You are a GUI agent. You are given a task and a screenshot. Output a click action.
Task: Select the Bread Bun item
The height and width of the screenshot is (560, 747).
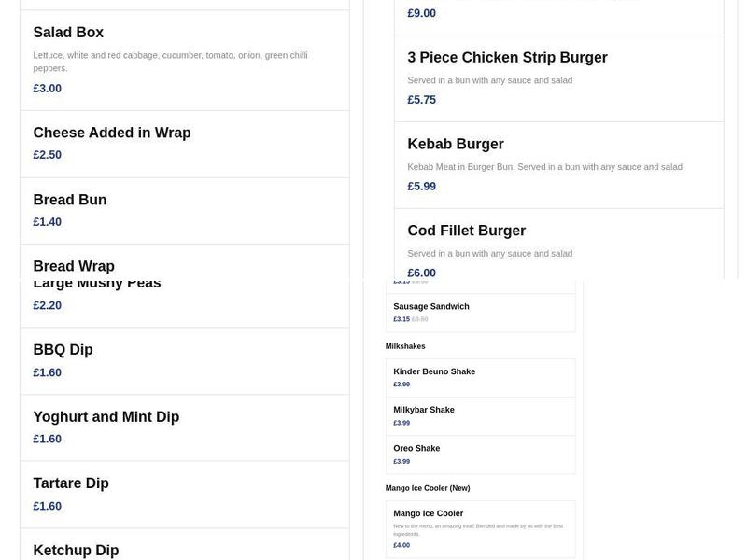coord(70,199)
